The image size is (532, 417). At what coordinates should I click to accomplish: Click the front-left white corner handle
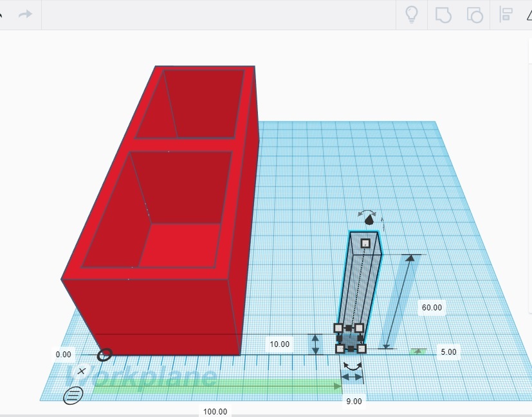340,349
